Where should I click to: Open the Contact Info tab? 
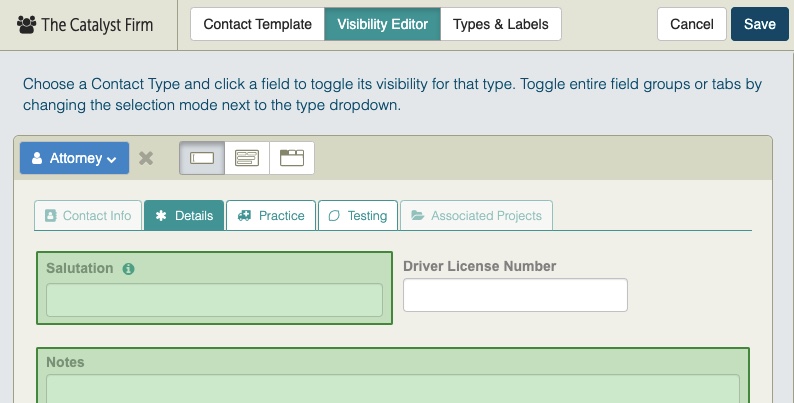[88, 216]
